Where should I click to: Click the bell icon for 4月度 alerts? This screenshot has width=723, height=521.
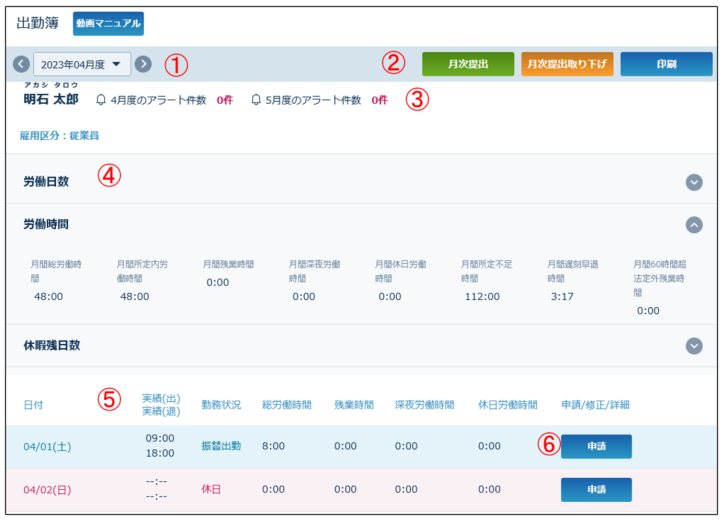click(100, 100)
